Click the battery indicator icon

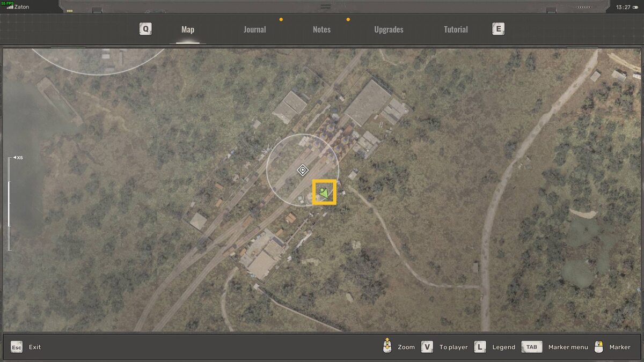(636, 8)
